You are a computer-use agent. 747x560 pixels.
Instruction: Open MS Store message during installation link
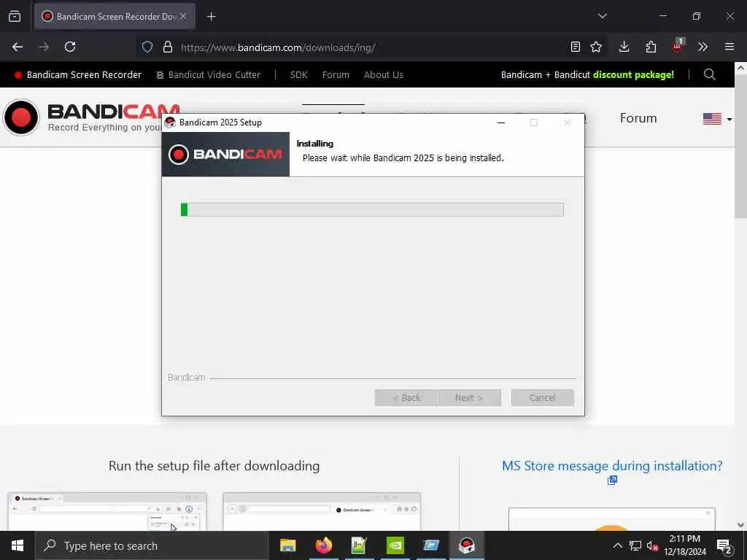(612, 466)
